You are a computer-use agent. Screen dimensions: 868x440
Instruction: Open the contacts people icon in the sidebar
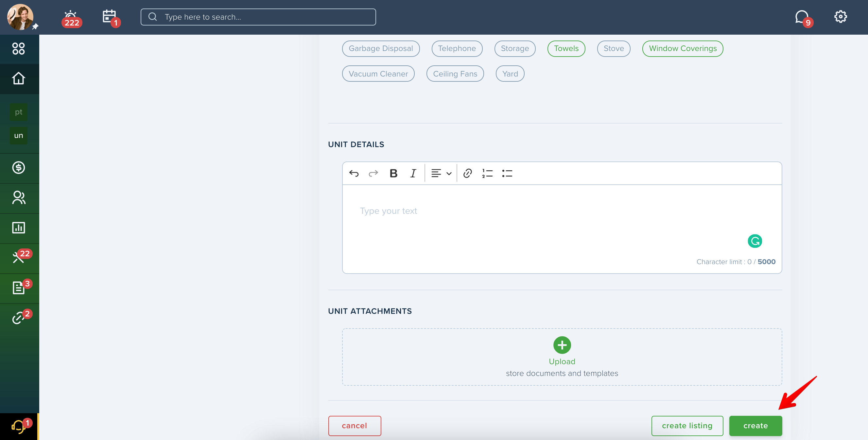[x=19, y=198]
